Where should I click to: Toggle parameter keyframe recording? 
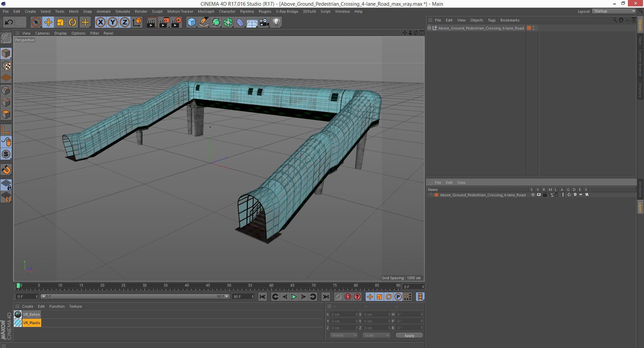coord(398,297)
